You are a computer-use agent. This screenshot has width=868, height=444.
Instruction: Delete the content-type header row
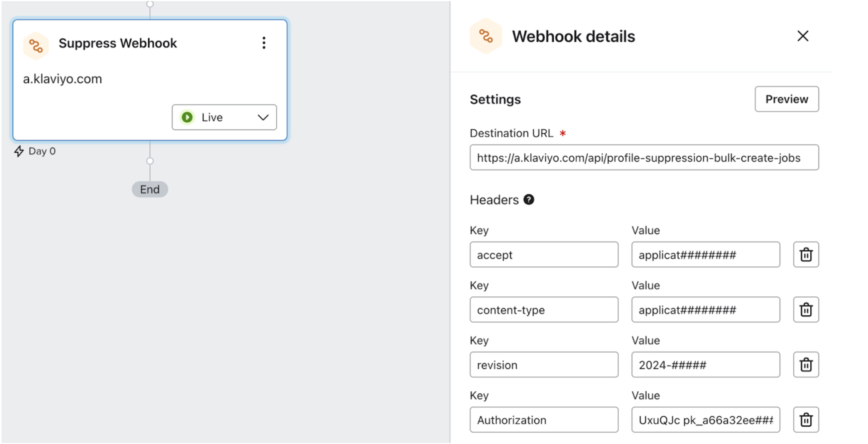pyautogui.click(x=806, y=309)
